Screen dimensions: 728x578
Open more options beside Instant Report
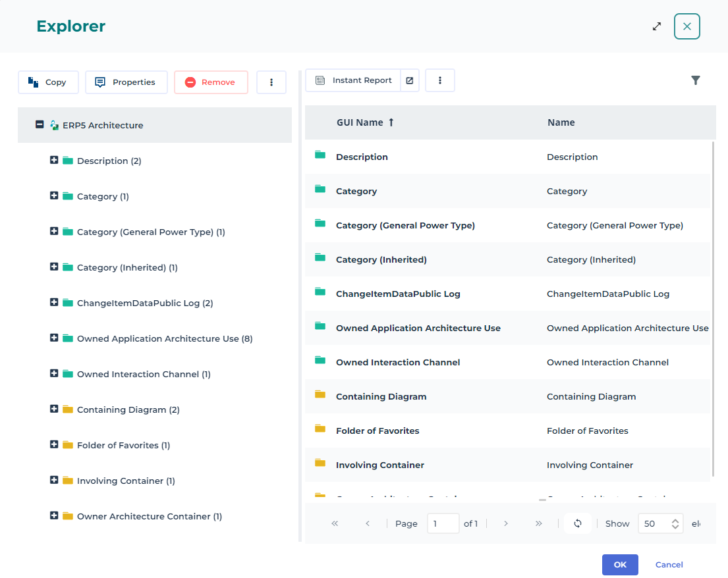[x=440, y=80]
